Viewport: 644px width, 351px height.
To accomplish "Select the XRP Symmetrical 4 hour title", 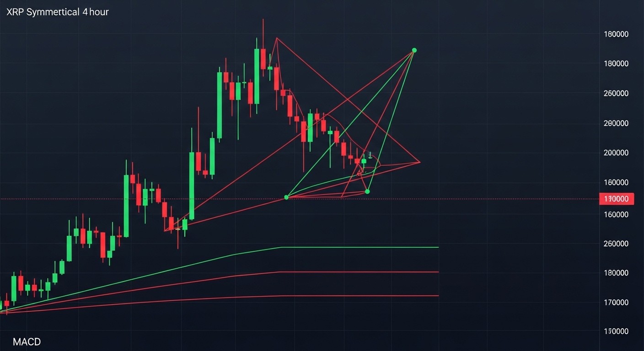I will tap(58, 12).
